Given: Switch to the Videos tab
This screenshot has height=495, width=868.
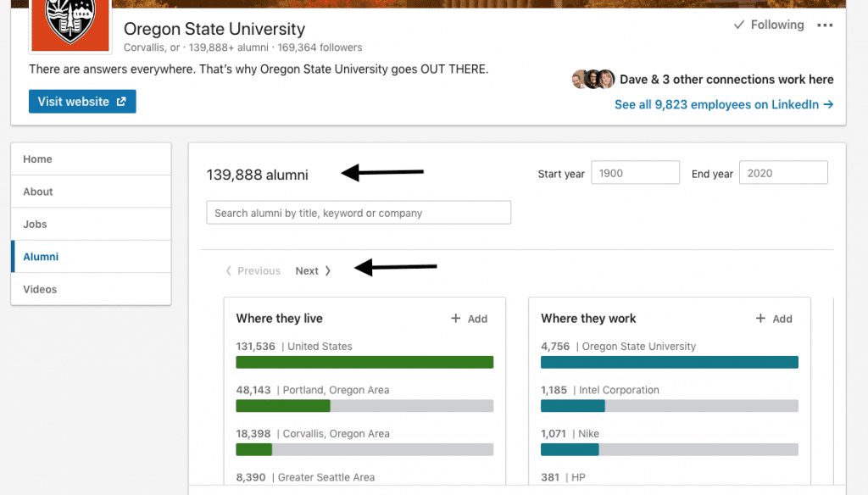Looking at the screenshot, I should coord(91,289).
